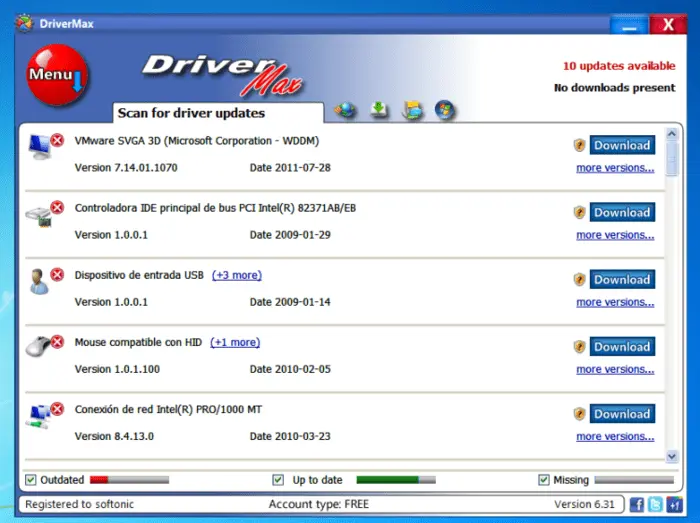
Task: Open the driver backup folder tab icon
Action: (412, 110)
